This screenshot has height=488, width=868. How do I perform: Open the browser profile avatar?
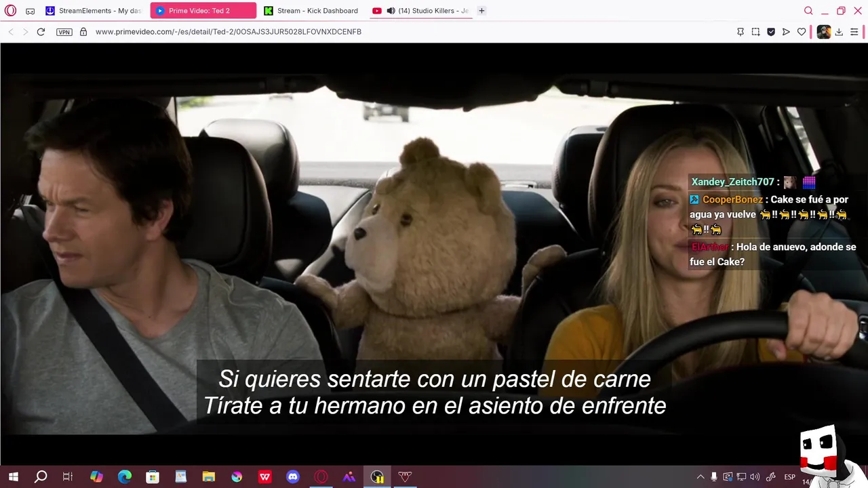click(823, 32)
